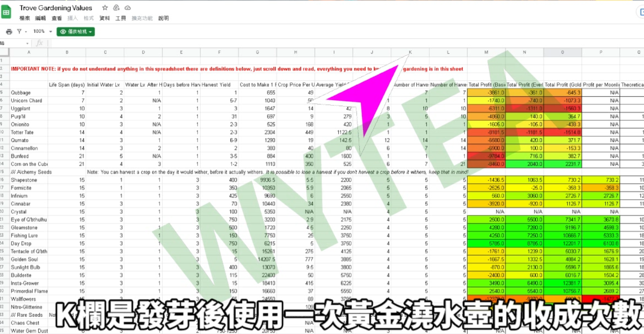The width and height of the screenshot is (644, 334).
Task: Select the '/// Alchemy Seeds' section cell
Action: pos(29,172)
